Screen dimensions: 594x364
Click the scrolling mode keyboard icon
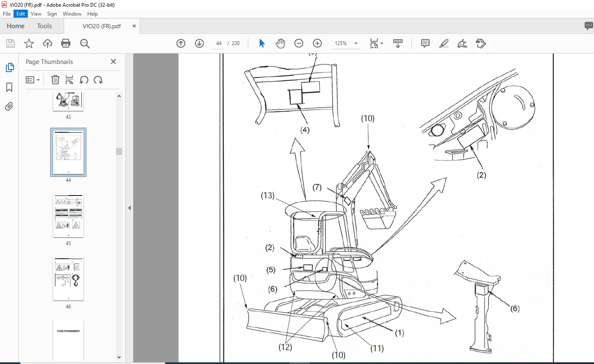tap(398, 43)
